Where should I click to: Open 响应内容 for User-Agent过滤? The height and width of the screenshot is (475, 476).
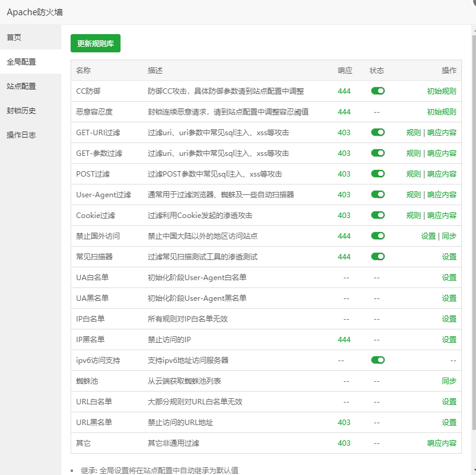[x=442, y=194]
